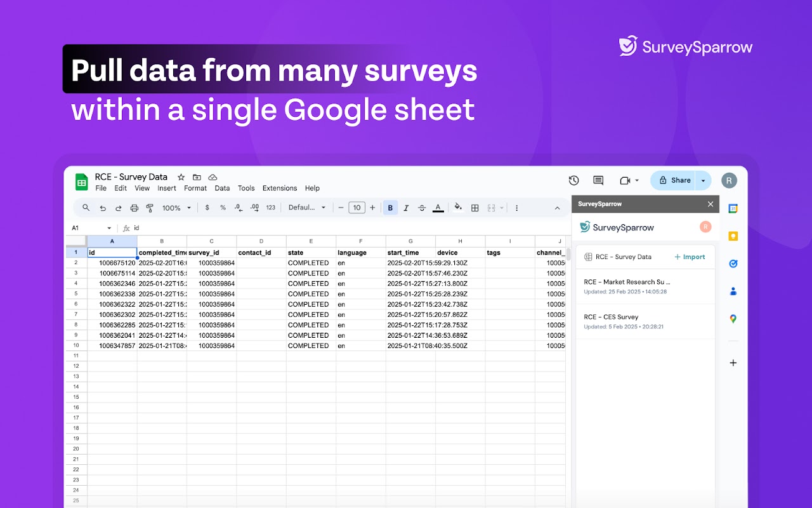Click the formula bar containing id
The image size is (812, 508).
point(349,228)
